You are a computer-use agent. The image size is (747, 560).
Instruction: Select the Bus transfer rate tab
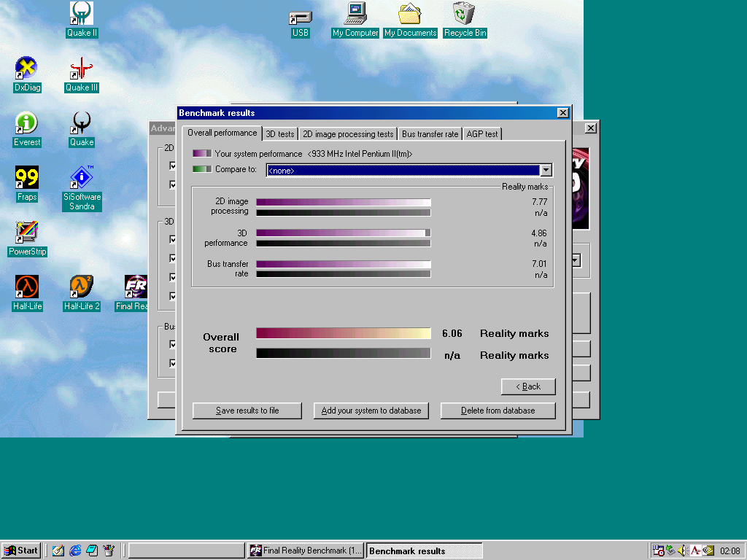(430, 134)
